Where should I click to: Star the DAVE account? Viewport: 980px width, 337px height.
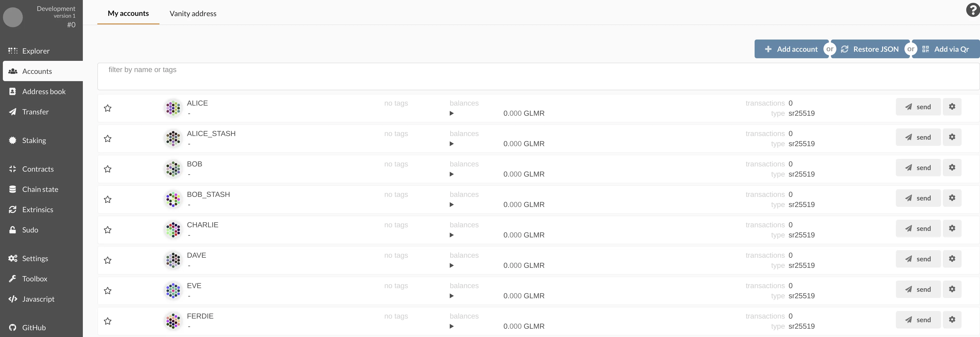click(108, 261)
